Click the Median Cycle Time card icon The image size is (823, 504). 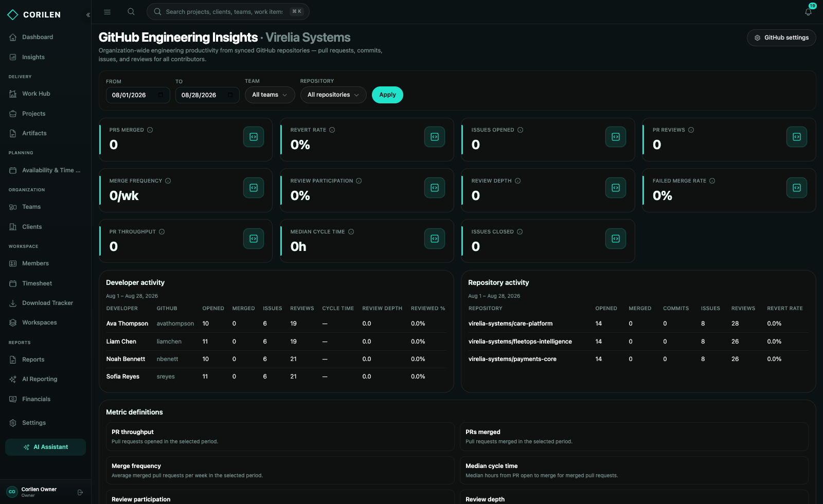(435, 239)
